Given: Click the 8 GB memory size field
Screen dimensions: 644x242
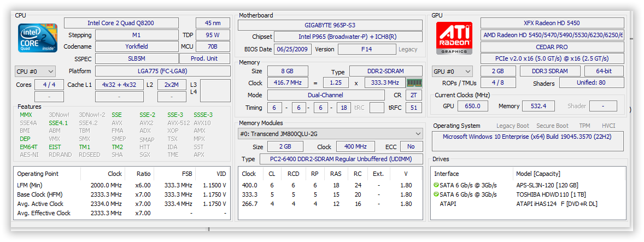Looking at the screenshot, I should click(288, 71).
